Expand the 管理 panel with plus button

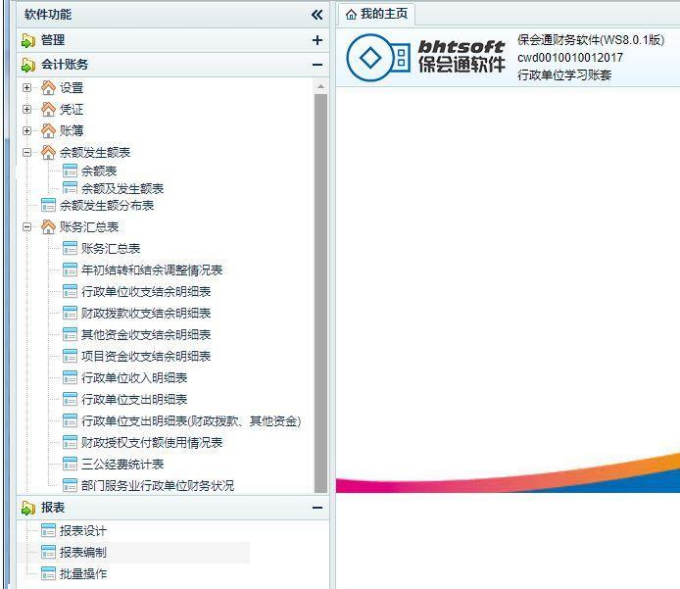[317, 40]
